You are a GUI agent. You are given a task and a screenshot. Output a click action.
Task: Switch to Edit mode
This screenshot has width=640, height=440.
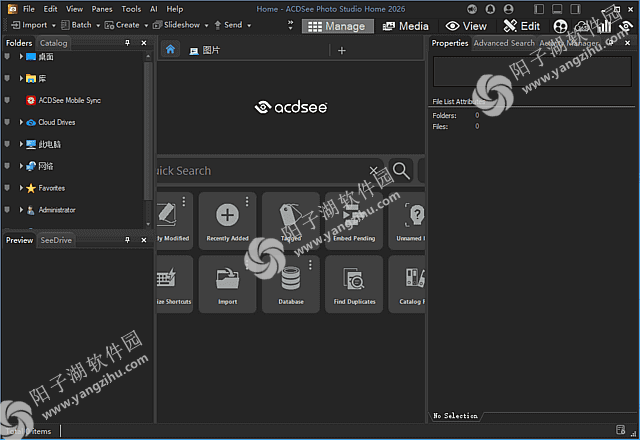click(x=522, y=26)
